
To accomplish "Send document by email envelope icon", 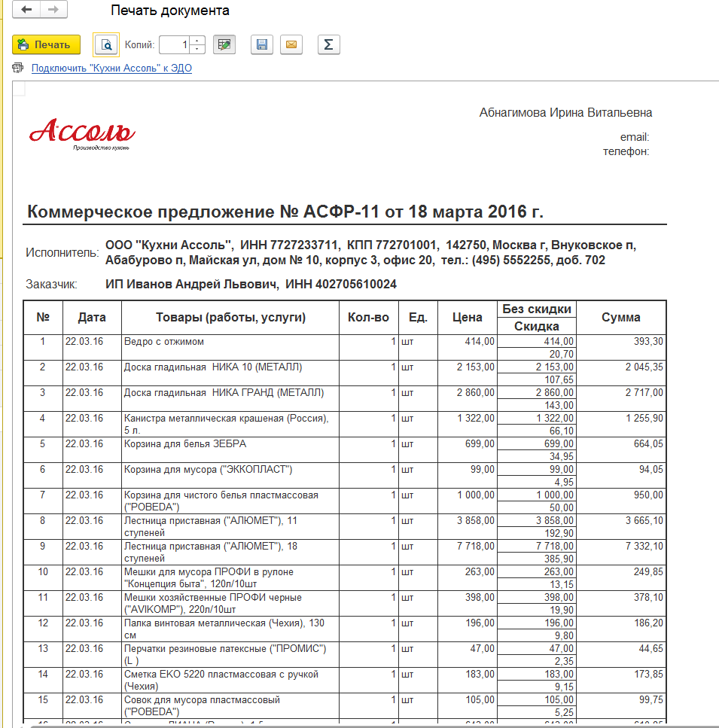I will [x=291, y=45].
